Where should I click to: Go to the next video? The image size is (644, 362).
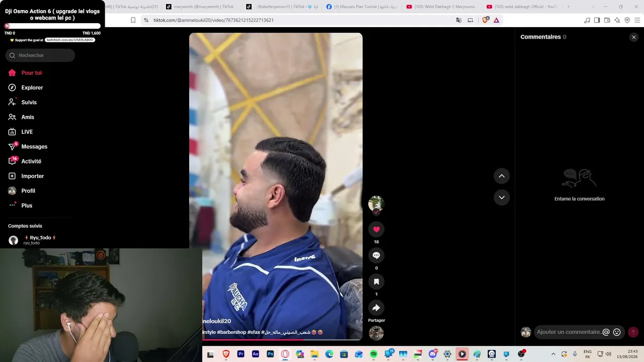pyautogui.click(x=502, y=197)
